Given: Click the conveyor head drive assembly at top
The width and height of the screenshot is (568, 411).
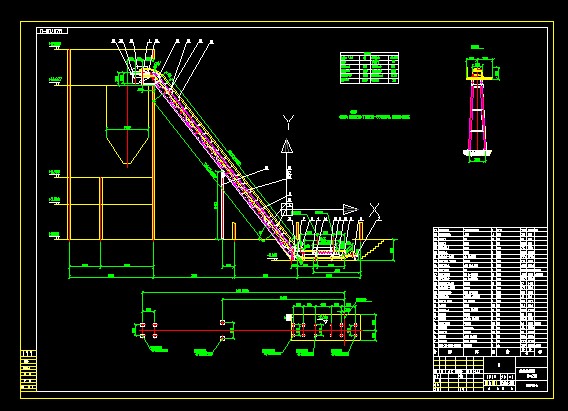Looking at the screenshot, I should point(142,75).
